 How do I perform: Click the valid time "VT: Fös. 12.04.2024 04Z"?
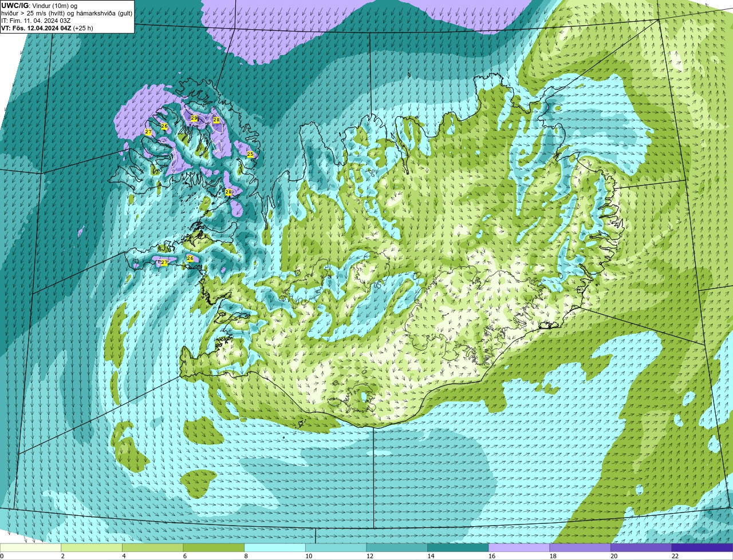click(36, 28)
